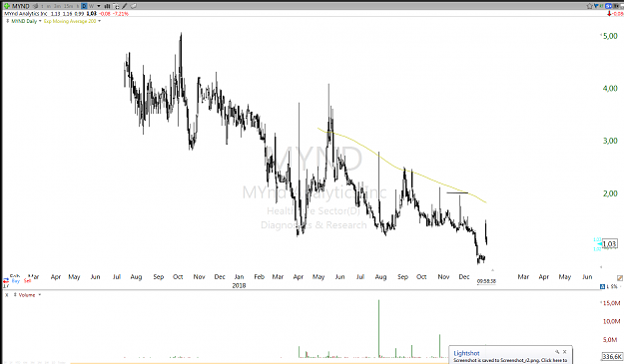Click the scale settings icon at axis corner
The image size is (624, 364).
[x=620, y=278]
